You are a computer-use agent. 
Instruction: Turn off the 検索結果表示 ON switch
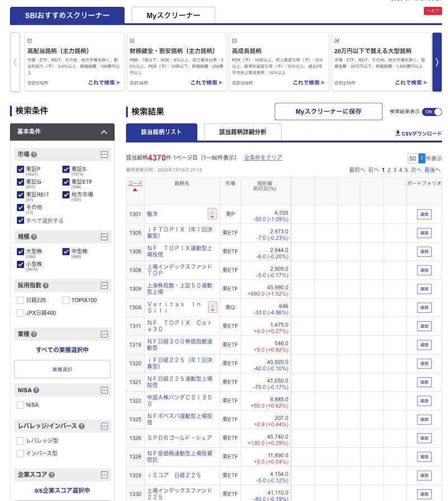click(x=431, y=112)
